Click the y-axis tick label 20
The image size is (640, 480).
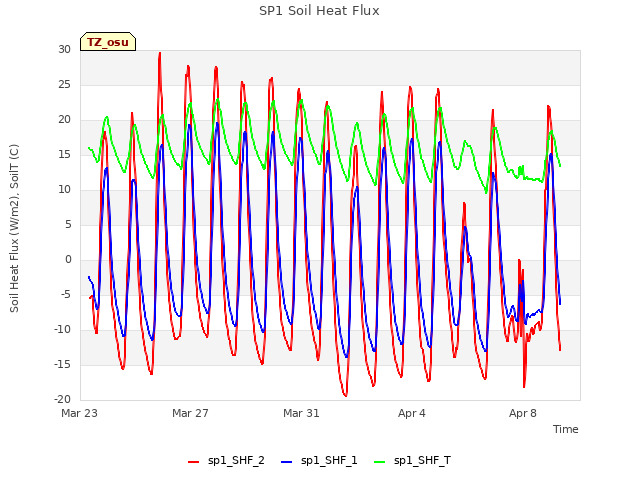(x=64, y=120)
